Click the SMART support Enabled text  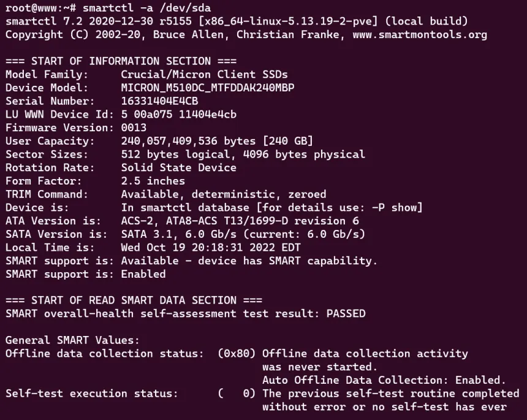[x=143, y=274]
